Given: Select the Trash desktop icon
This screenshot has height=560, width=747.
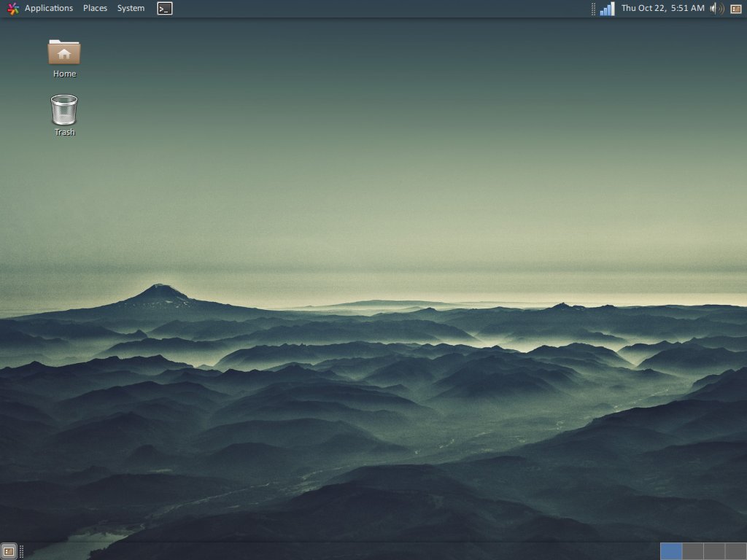Looking at the screenshot, I should tap(64, 115).
